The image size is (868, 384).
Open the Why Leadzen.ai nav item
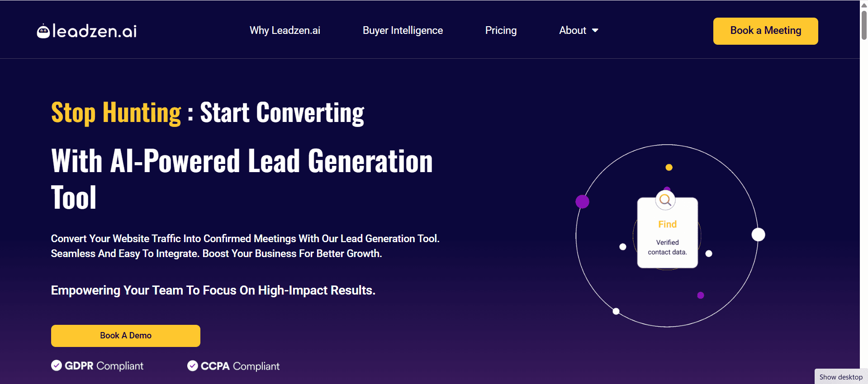click(x=285, y=31)
